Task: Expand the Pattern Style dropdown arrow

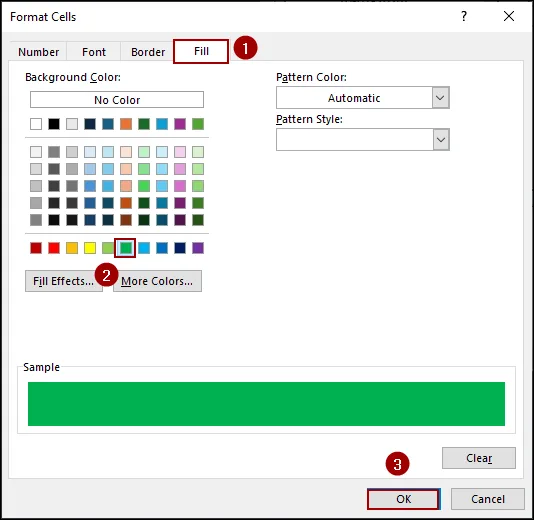Action: click(441, 140)
